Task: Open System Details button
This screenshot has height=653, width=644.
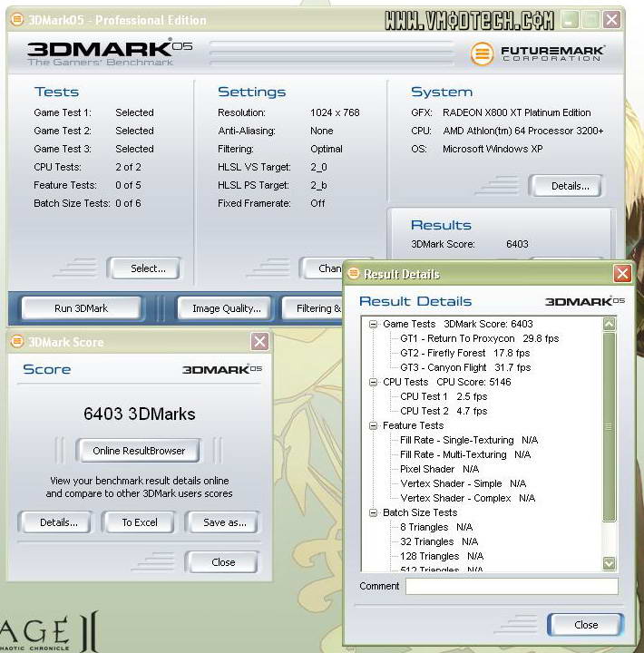Action: (x=566, y=186)
